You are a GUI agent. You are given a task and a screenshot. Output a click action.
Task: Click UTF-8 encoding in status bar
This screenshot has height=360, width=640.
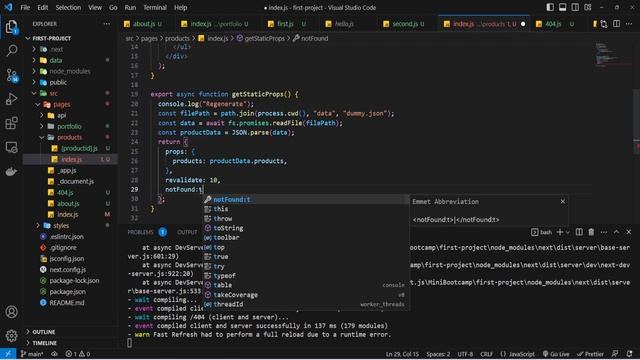[x=465, y=354]
